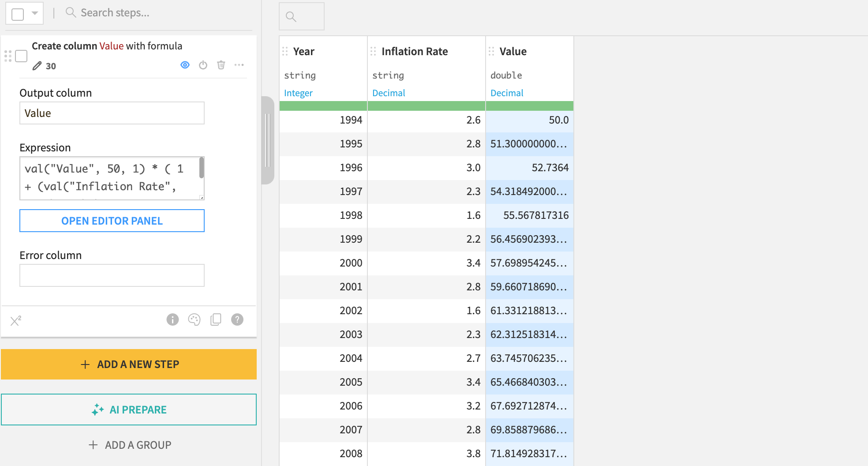The width and height of the screenshot is (868, 466).
Task: Select the Year cell 2008
Action: pyautogui.click(x=323, y=454)
